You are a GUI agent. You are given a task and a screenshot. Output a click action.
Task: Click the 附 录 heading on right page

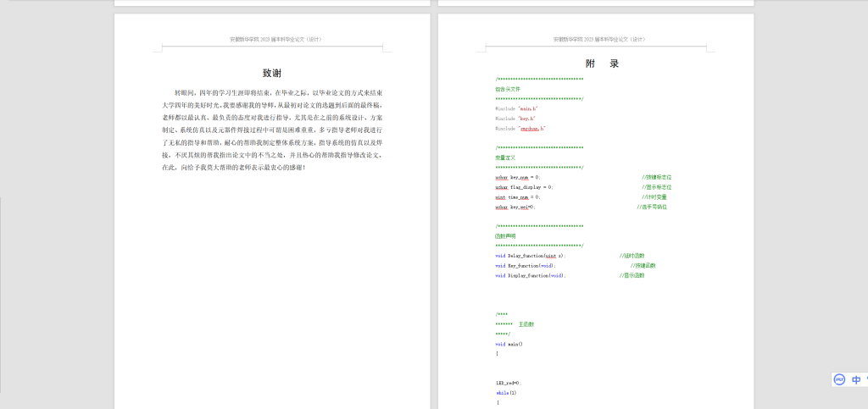[603, 64]
